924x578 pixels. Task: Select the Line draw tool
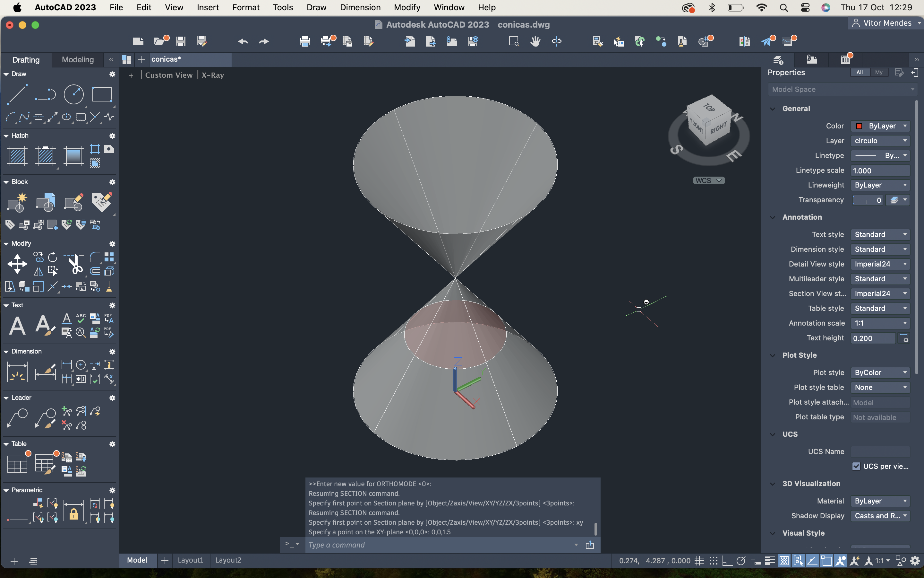pos(17,94)
